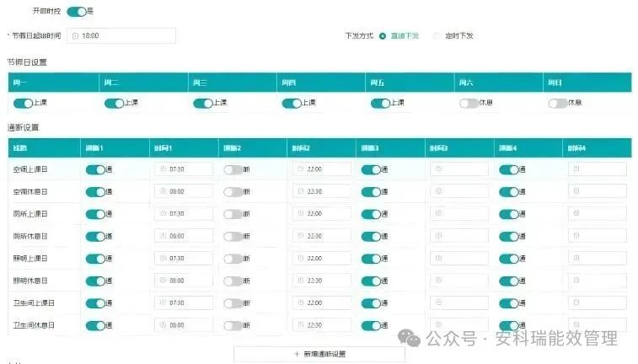Open 卫生间上课日 时间2 time field
The width and height of the screenshot is (638, 364).
[x=321, y=302]
